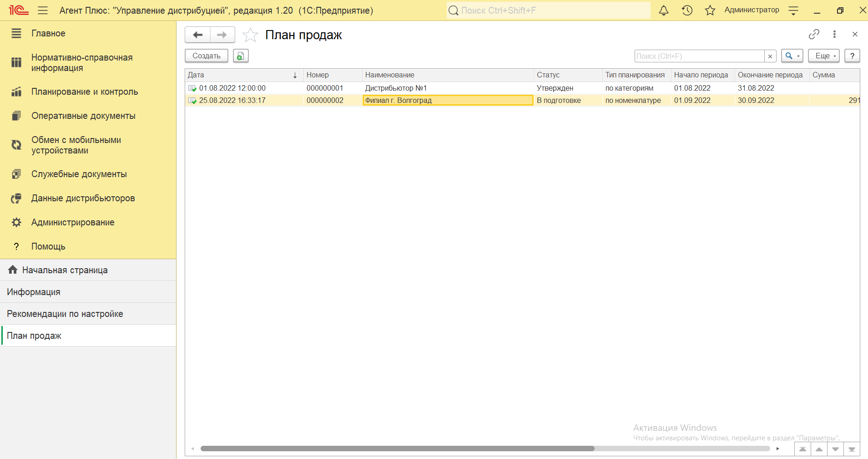Create a new item by copying icon
The height and width of the screenshot is (459, 868).
click(241, 56)
